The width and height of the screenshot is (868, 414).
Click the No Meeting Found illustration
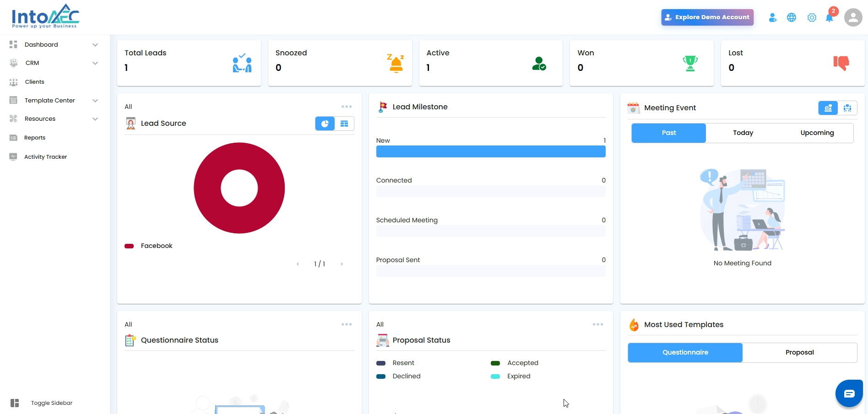[743, 210]
